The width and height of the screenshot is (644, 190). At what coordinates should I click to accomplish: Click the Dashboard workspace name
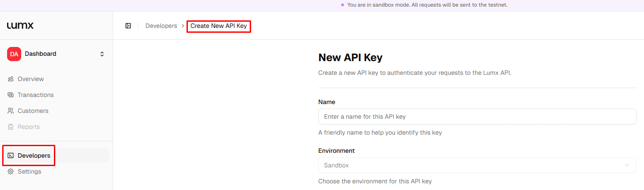(40, 54)
